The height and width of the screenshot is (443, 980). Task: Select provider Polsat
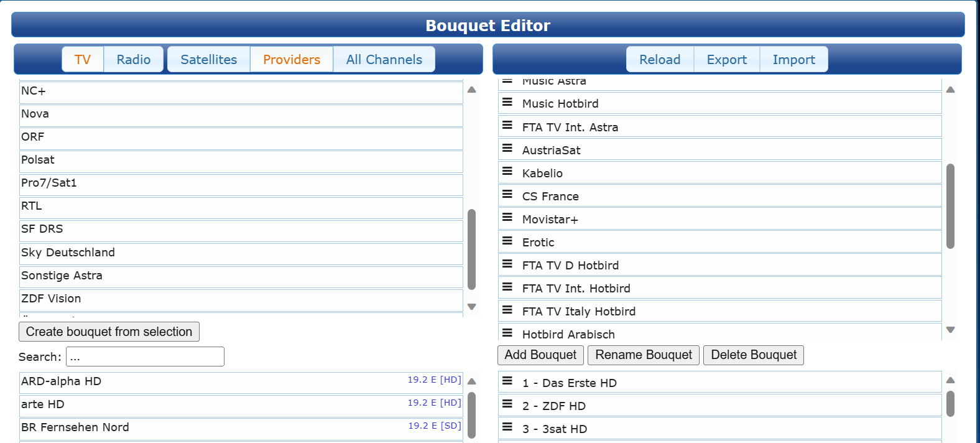click(241, 161)
